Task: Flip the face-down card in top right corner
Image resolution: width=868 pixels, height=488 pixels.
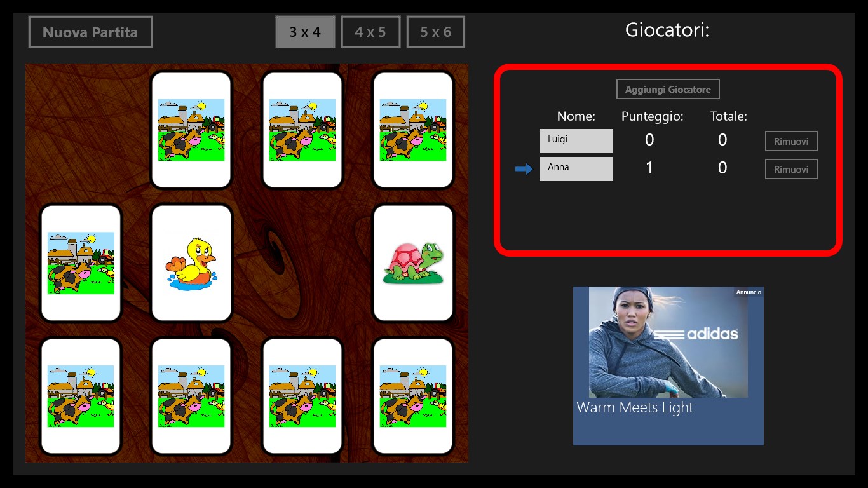Action: pyautogui.click(x=413, y=130)
